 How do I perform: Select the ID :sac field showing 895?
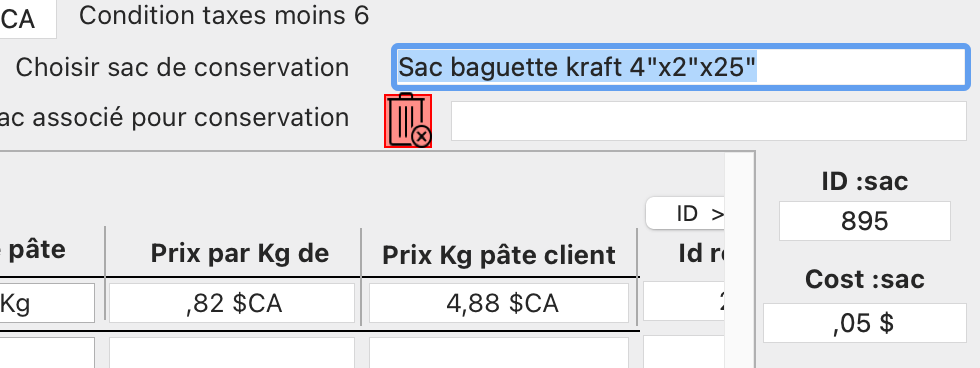click(864, 221)
